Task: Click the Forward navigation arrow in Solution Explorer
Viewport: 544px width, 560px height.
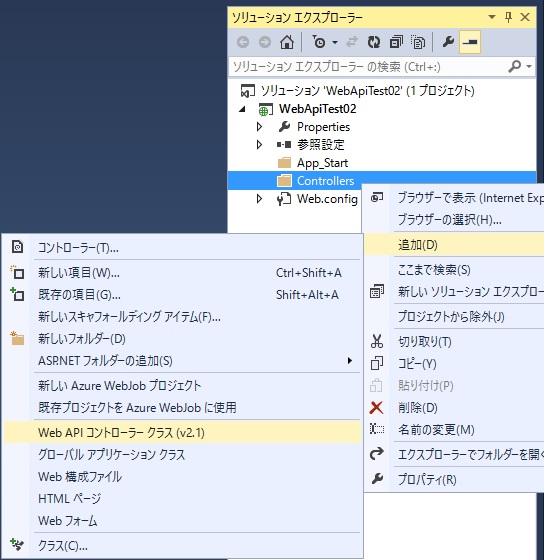Action: 265,42
